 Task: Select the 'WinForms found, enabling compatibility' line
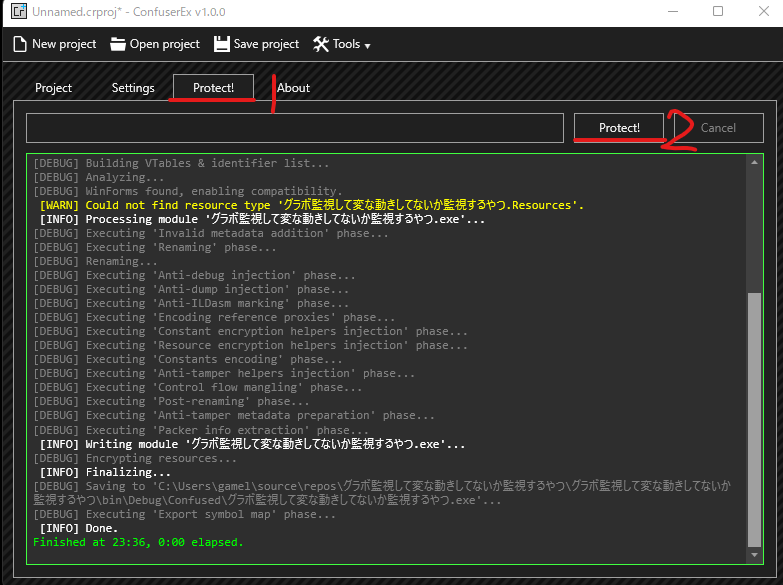tap(188, 191)
